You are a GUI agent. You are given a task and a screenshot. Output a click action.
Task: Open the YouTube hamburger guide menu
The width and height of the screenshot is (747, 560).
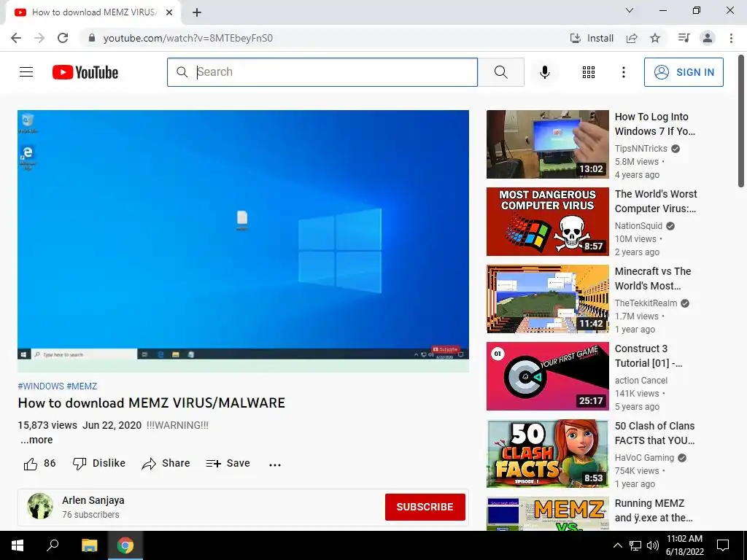pyautogui.click(x=26, y=72)
